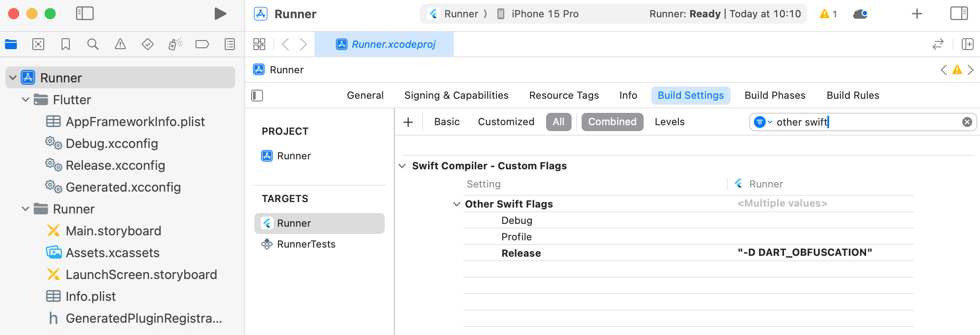Screen dimensions: 980x335
Task: Switch to Combined view
Action: pos(612,122)
